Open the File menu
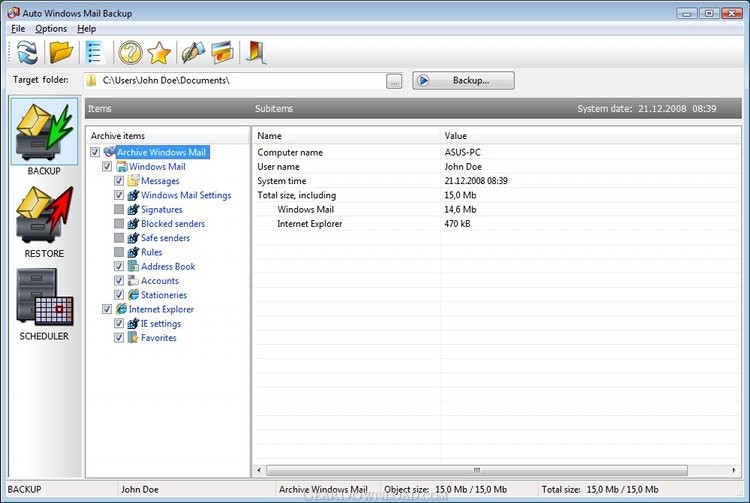 [x=18, y=29]
